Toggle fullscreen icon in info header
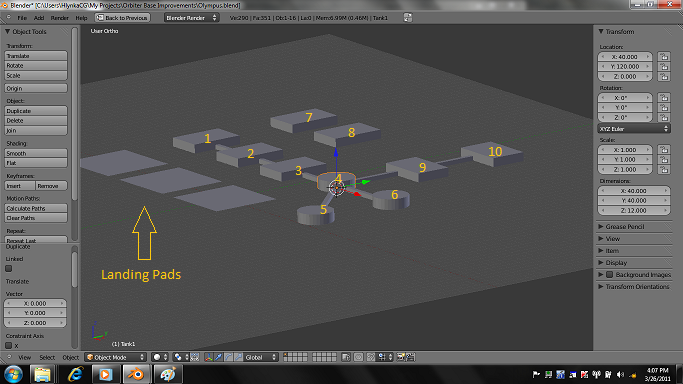This screenshot has height=384, width=683. point(408,18)
